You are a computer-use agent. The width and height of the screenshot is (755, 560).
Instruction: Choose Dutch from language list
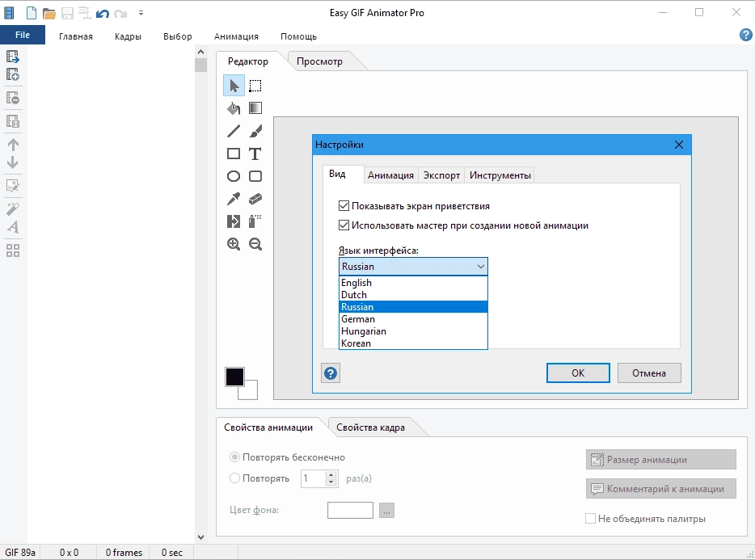click(413, 295)
